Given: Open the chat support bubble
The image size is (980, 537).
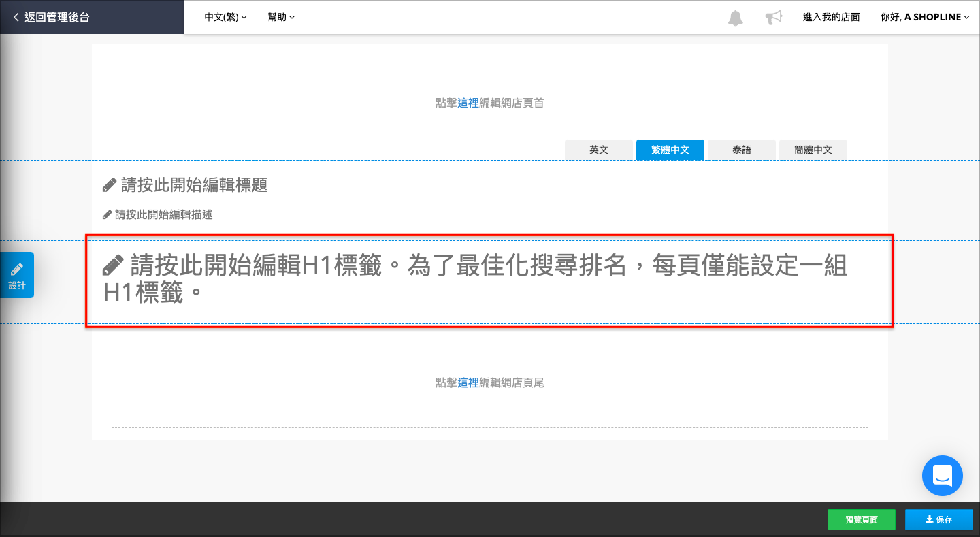Looking at the screenshot, I should (x=943, y=476).
